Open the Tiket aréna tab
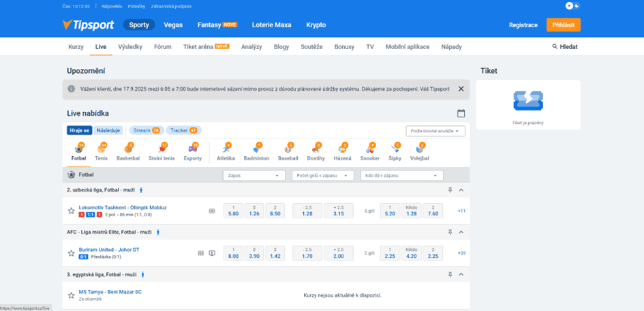 tap(206, 47)
